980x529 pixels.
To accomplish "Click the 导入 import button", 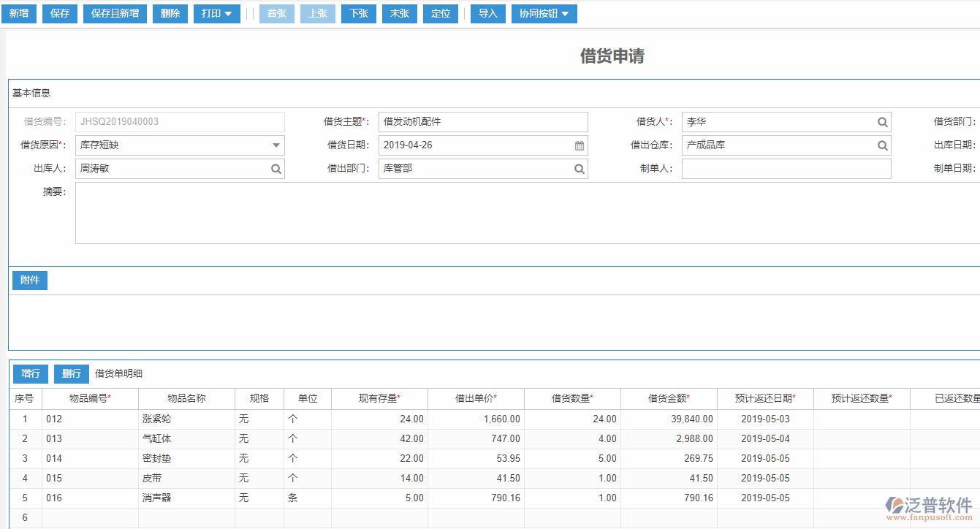I will coord(487,13).
